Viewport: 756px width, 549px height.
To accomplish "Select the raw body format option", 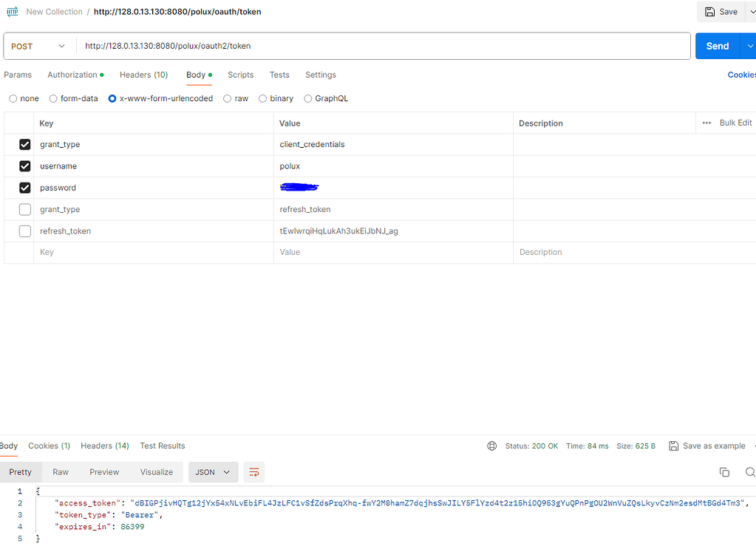I will [x=227, y=98].
